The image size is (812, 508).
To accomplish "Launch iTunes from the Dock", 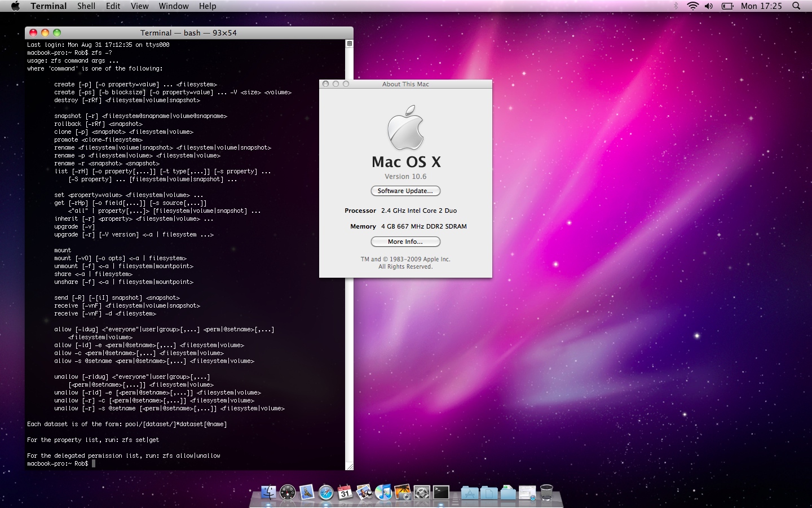I will point(383,492).
